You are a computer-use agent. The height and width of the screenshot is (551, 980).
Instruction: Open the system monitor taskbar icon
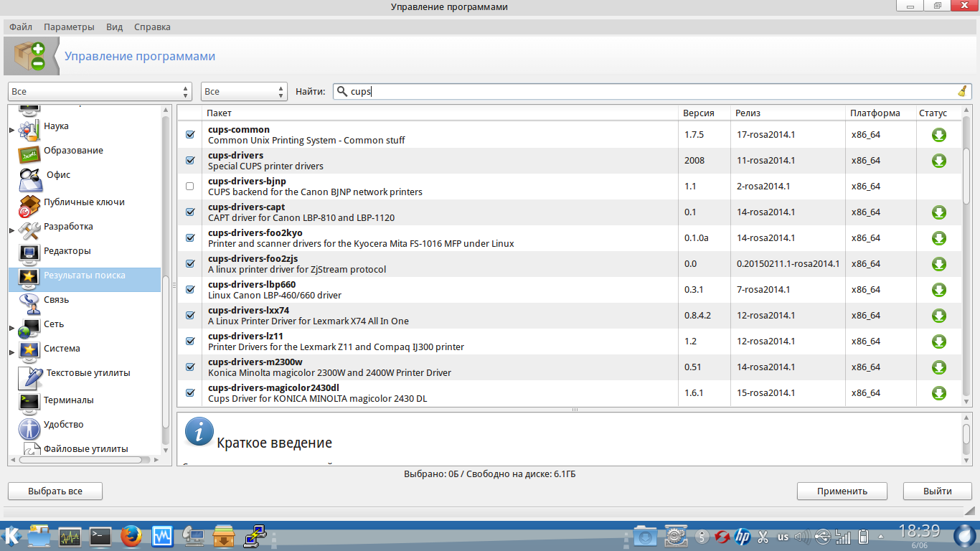tap(70, 535)
